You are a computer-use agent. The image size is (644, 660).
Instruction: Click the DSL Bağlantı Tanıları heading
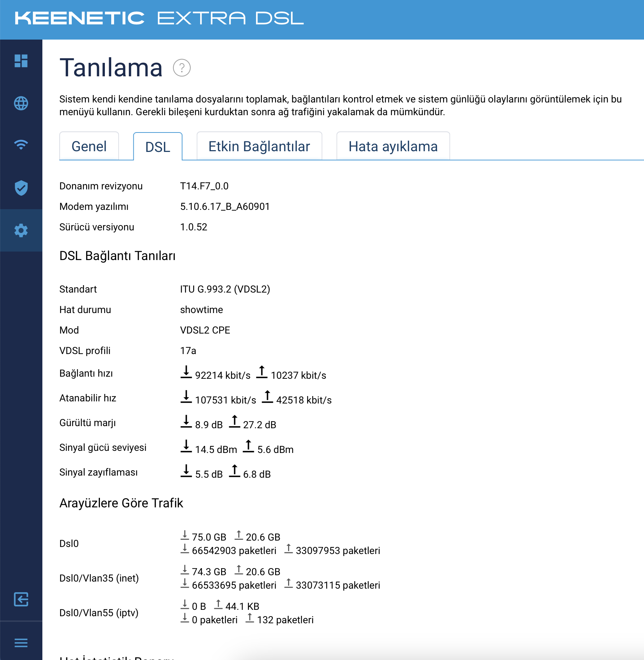(118, 256)
